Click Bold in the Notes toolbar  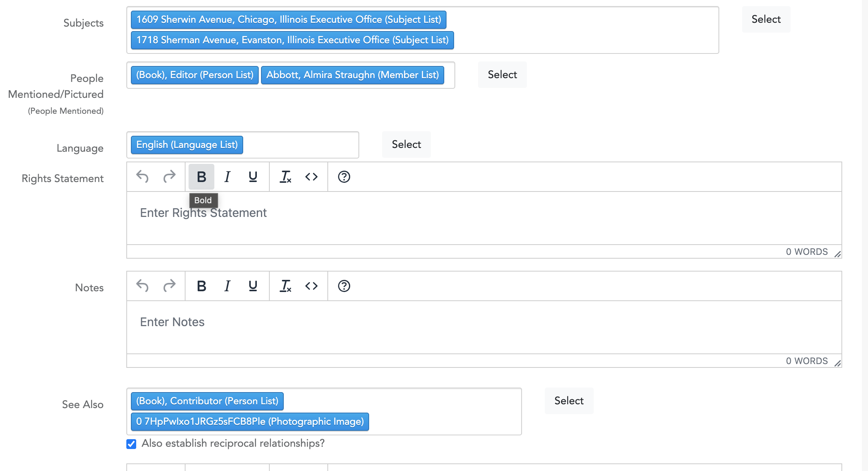[201, 286]
